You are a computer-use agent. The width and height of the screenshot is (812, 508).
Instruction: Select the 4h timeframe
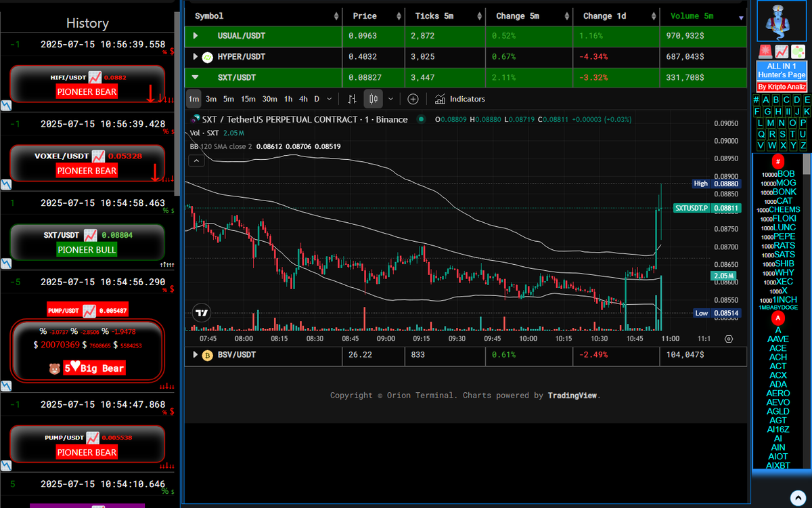[303, 99]
